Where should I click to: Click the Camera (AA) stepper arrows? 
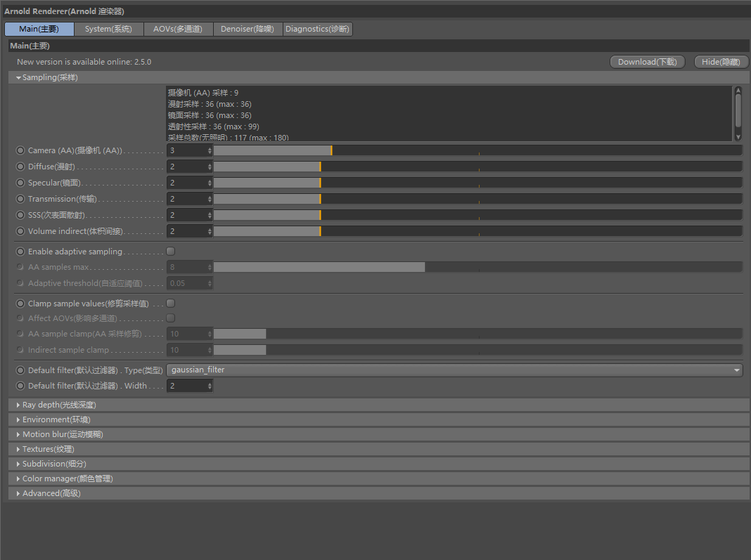pyautogui.click(x=210, y=150)
